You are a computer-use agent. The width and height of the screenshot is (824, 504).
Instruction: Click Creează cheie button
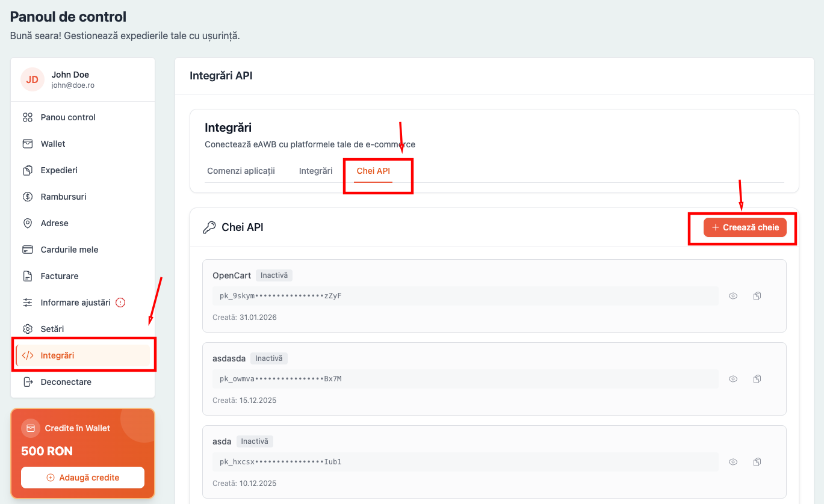[745, 227]
